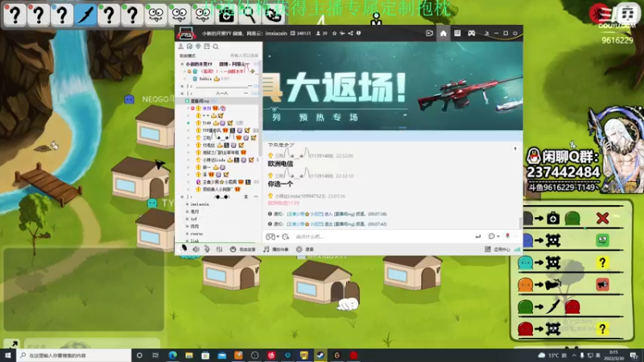Send message with the enter arrow icon
The width and height of the screenshot is (644, 362).
pos(478,237)
